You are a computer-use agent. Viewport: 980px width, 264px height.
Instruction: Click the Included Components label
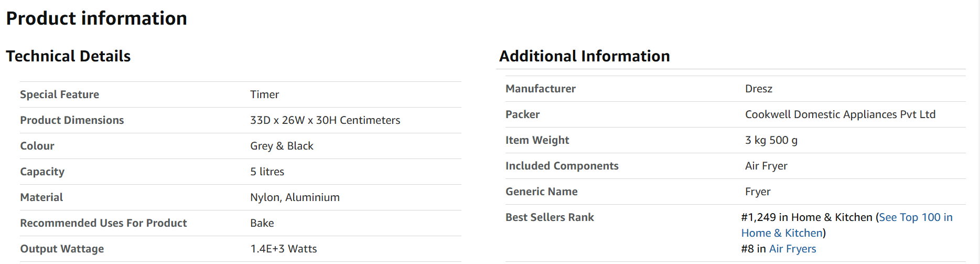(x=562, y=166)
